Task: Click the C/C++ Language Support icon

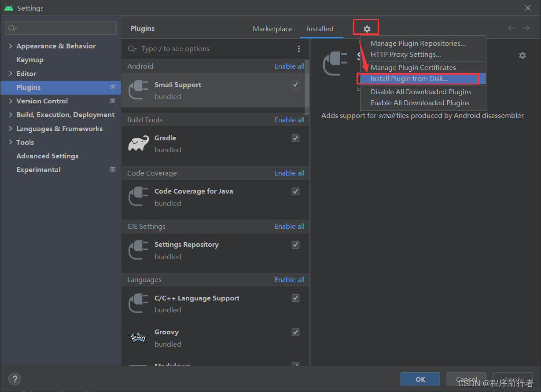Action: pos(138,303)
